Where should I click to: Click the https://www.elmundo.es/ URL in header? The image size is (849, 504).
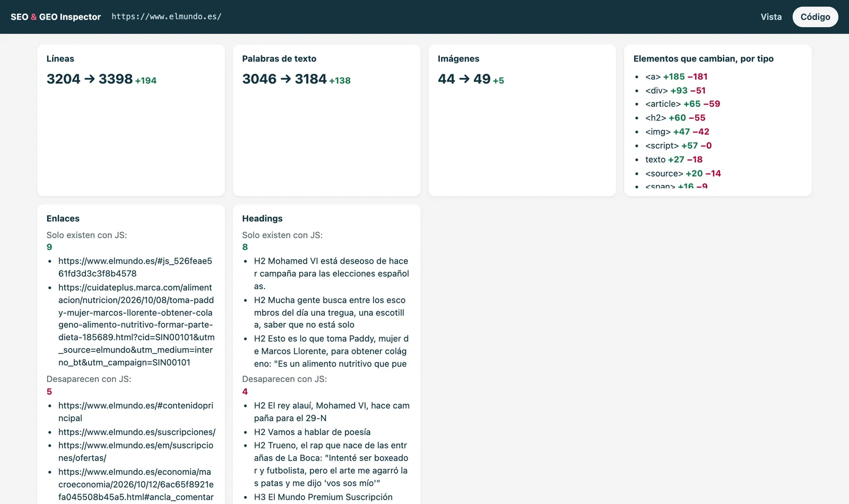pos(167,16)
